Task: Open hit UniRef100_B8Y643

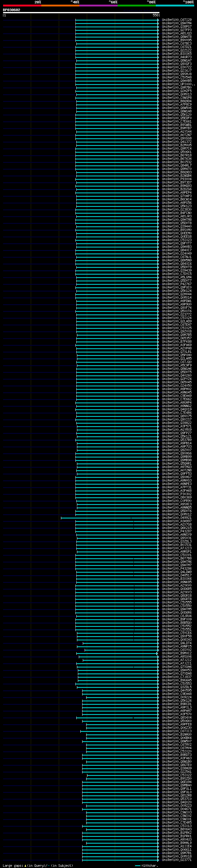Action: [x=177, y=829]
